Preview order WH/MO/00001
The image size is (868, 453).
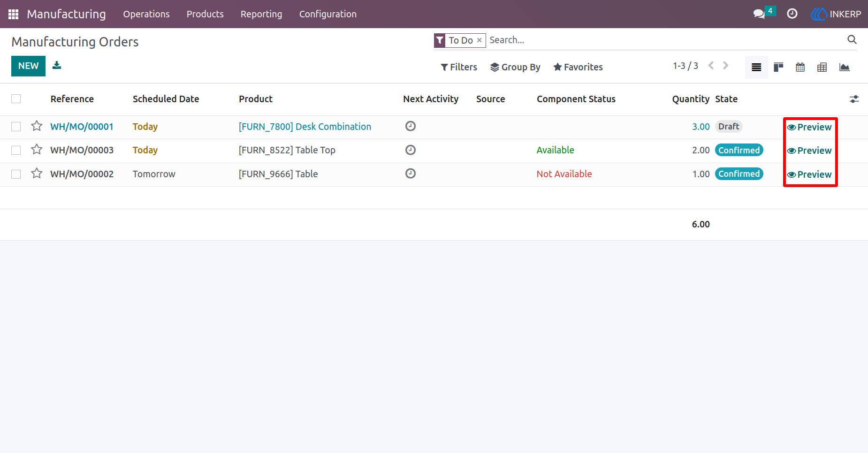click(809, 127)
